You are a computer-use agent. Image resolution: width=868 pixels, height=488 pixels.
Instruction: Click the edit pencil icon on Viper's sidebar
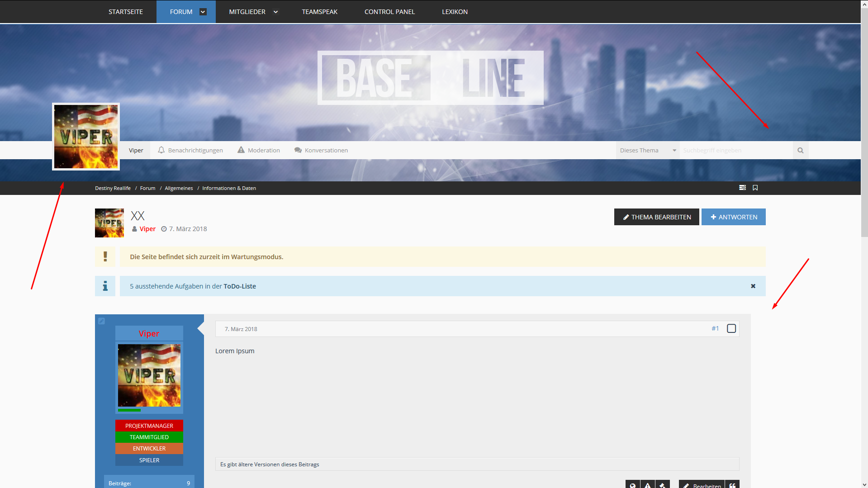(x=102, y=321)
